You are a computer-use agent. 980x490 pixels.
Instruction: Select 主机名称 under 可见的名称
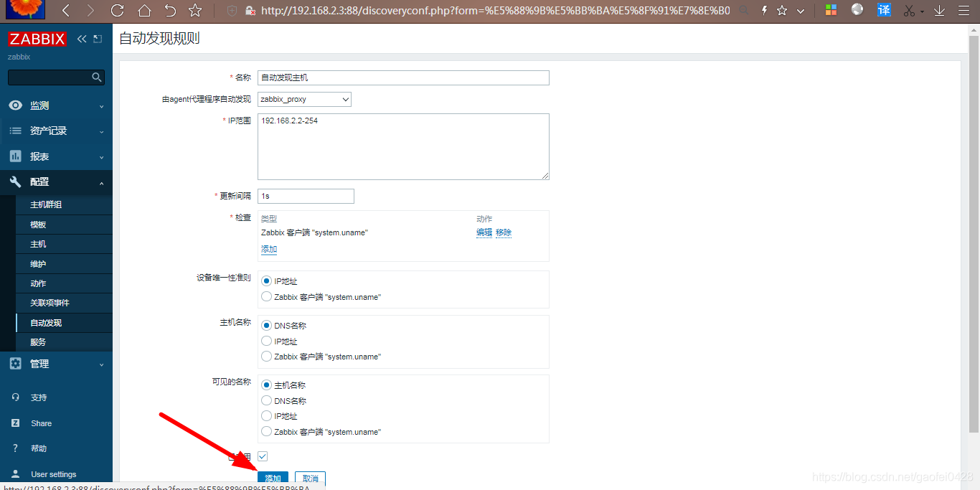point(267,385)
